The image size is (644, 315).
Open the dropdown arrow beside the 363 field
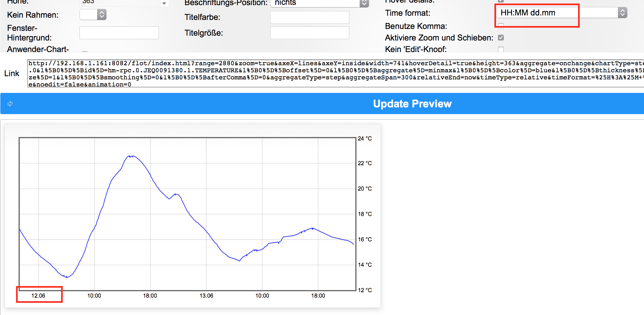(x=164, y=3)
